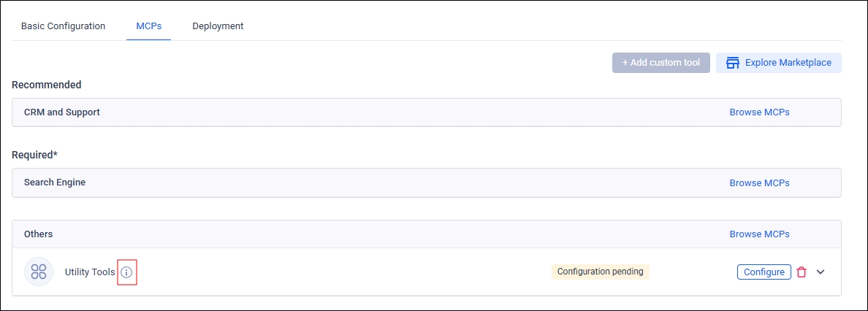Image resolution: width=868 pixels, height=311 pixels.
Task: Click the Utility Tools four-circle icon
Action: 39,272
